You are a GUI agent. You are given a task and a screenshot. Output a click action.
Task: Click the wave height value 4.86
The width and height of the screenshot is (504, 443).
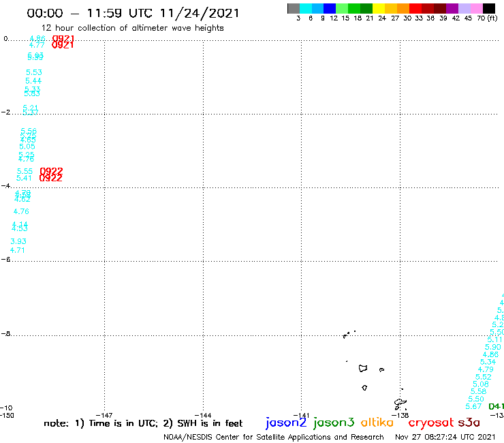(x=37, y=39)
